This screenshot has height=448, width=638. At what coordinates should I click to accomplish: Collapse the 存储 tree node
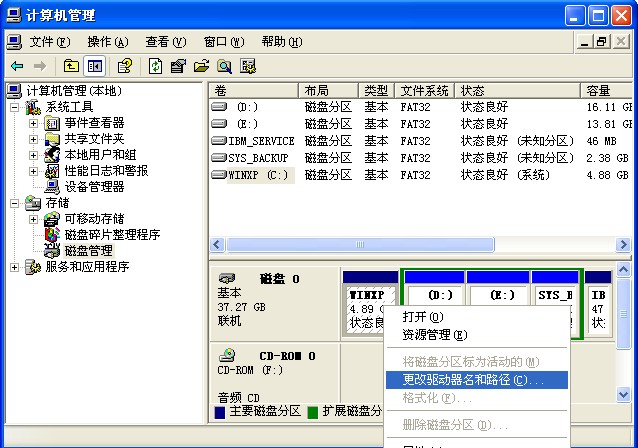pos(14,203)
